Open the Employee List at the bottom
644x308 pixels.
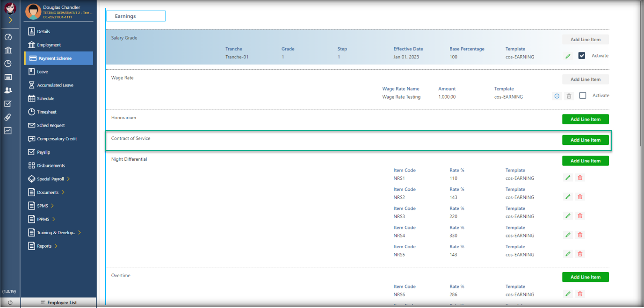58,303
